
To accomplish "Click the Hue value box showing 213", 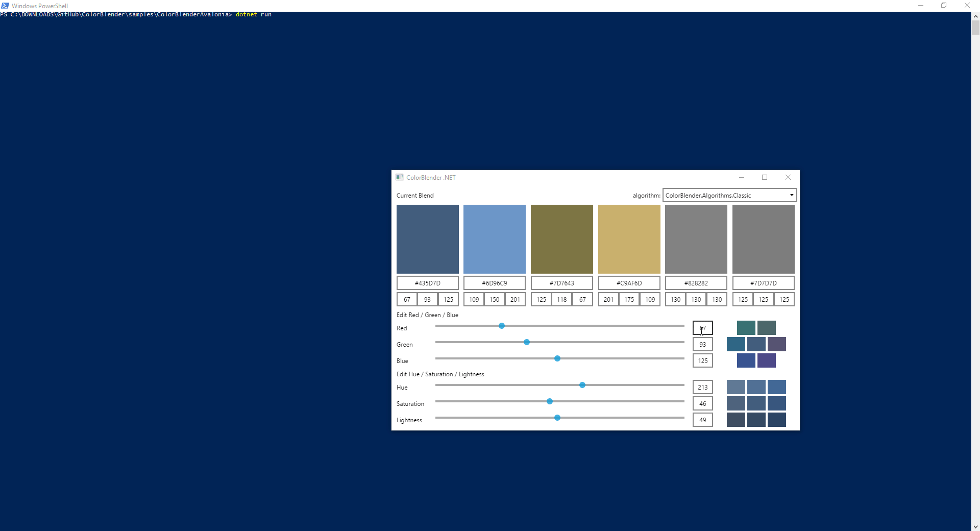I will pyautogui.click(x=702, y=387).
